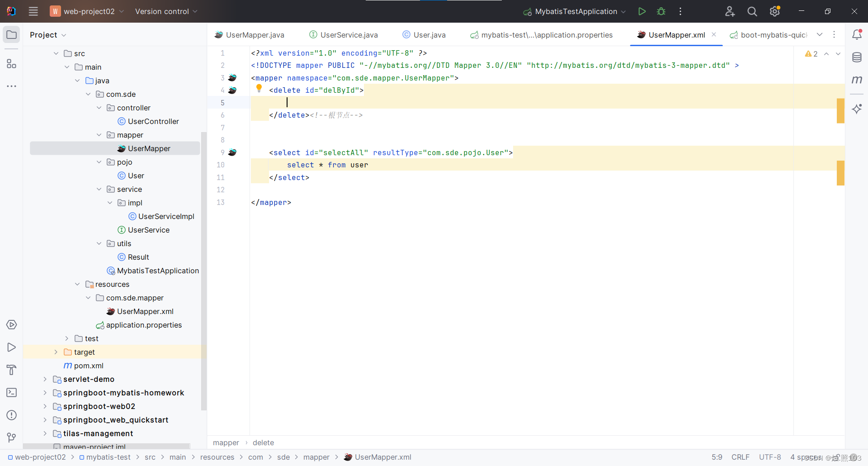Open IDE settings gear icon
This screenshot has width=868, height=466.
[775, 11]
